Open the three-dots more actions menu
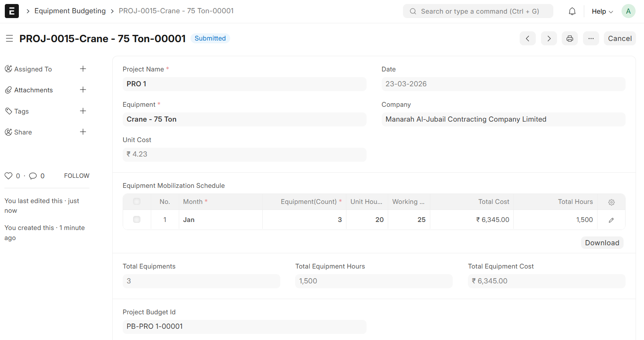Image resolution: width=644 pixels, height=340 pixels. (591, 39)
